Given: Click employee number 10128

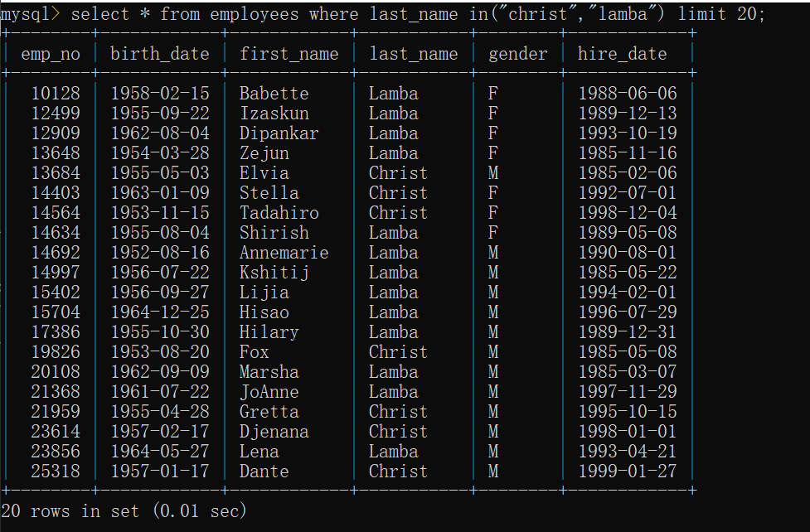Looking at the screenshot, I should (x=56, y=94).
